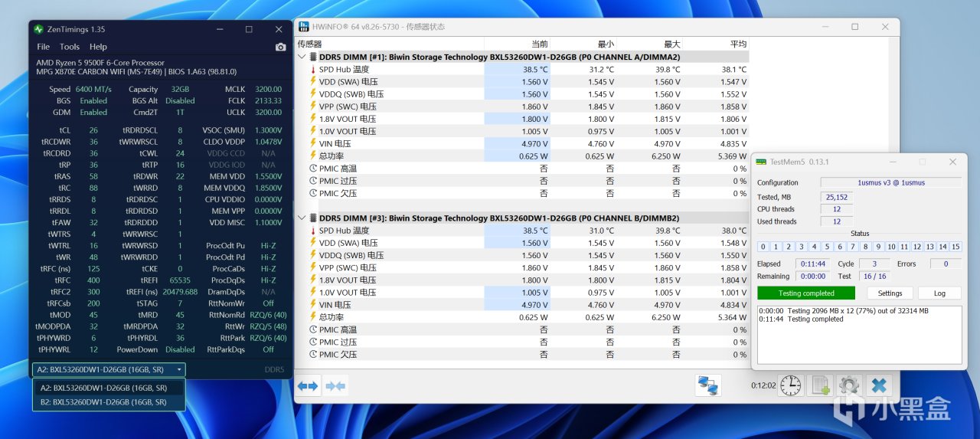Viewport: 980px width, 439px height.
Task: Click the tREFI value 65535
Action: (180, 280)
